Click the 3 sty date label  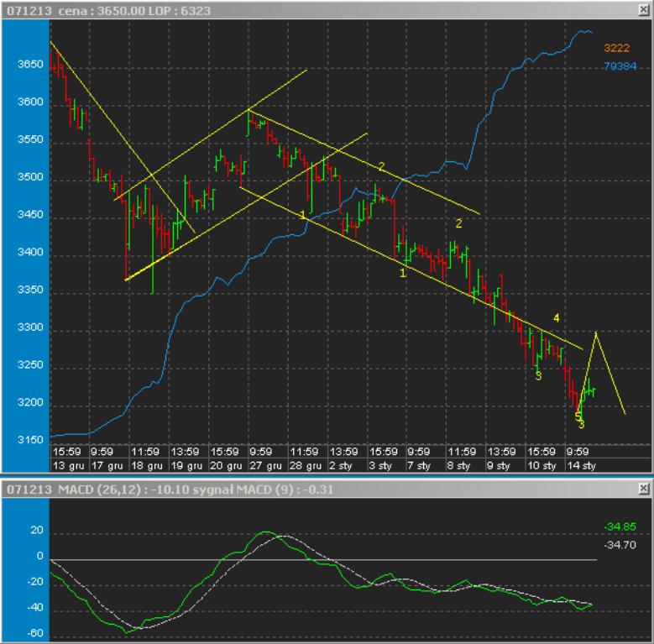pos(380,465)
